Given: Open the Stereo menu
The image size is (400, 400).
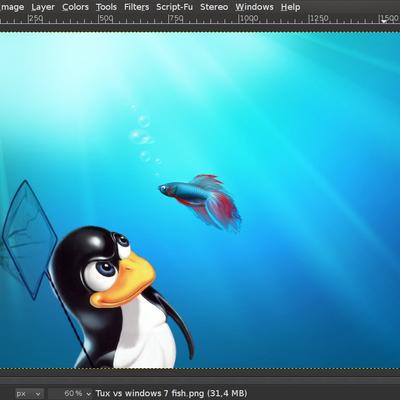Looking at the screenshot, I should pyautogui.click(x=214, y=7).
